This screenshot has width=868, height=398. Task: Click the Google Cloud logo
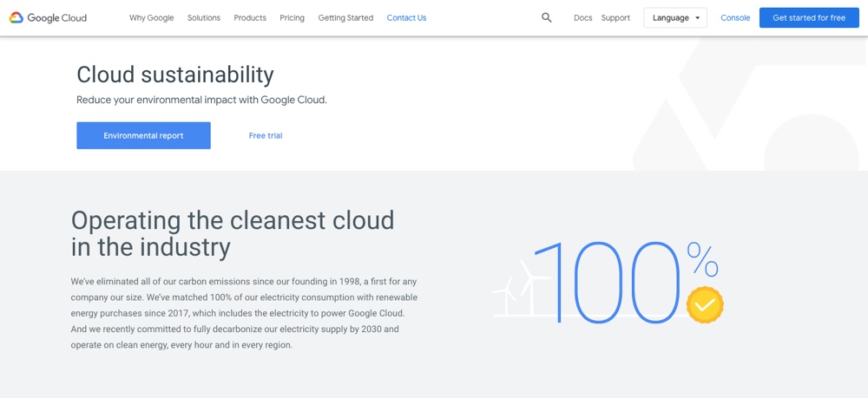[x=48, y=17]
